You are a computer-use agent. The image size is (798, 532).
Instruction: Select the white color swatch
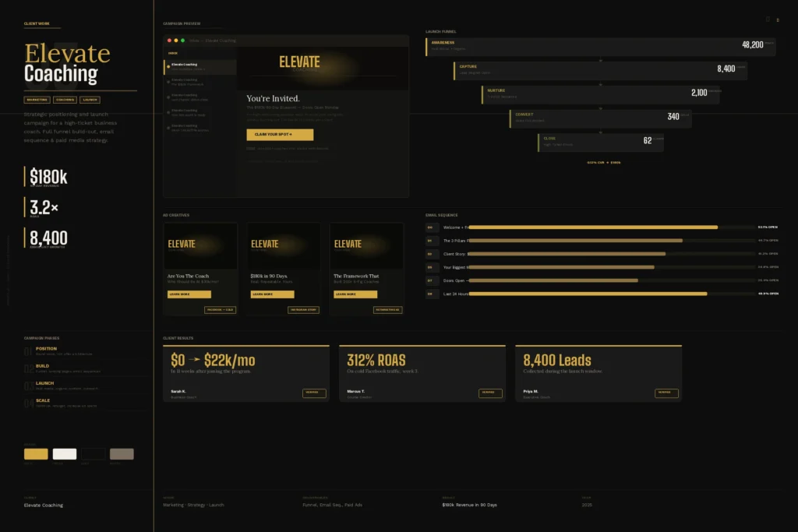pyautogui.click(x=65, y=454)
